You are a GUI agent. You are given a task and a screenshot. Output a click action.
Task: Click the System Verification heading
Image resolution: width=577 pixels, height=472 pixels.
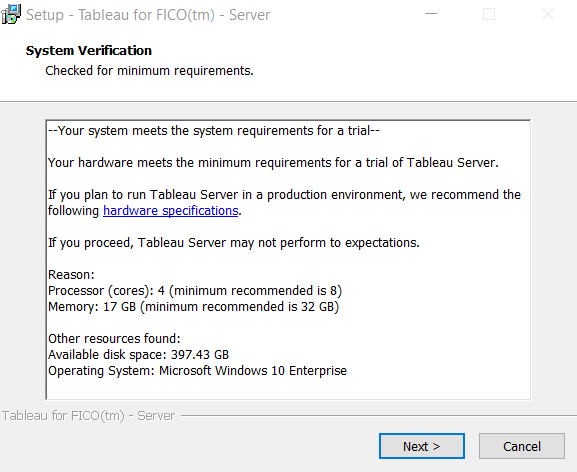pyautogui.click(x=89, y=50)
